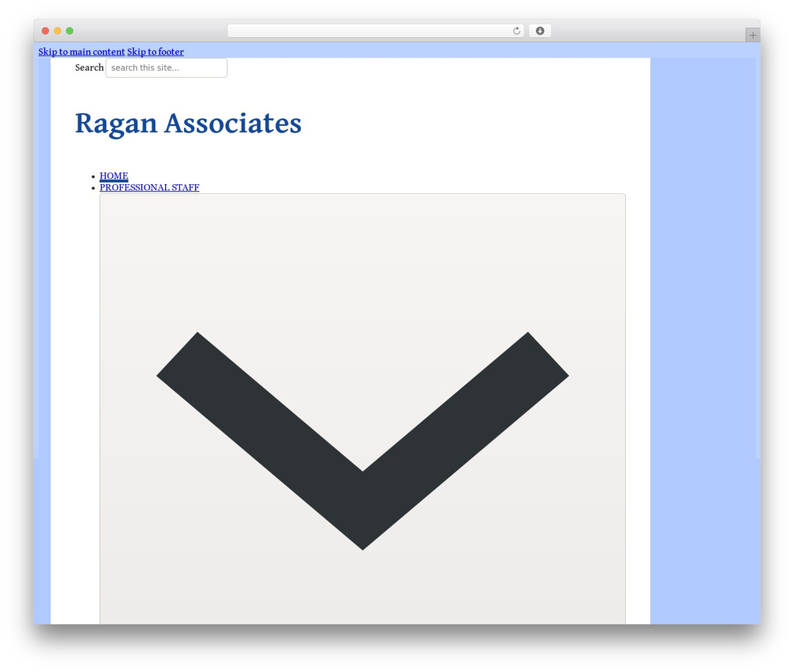This screenshot has height=672, width=794.
Task: Follow the Skip to main content link
Action: pos(82,51)
